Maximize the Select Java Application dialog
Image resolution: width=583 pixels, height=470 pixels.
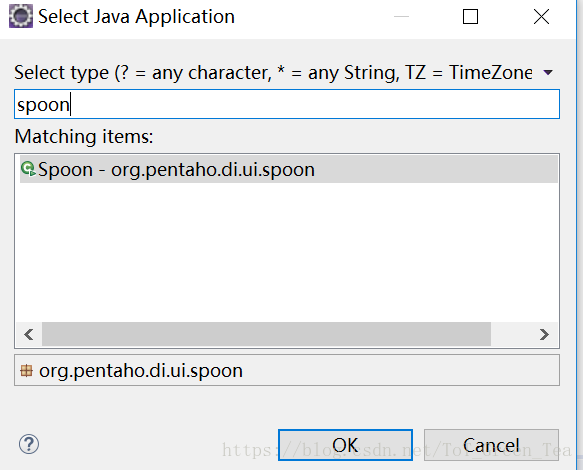pyautogui.click(x=470, y=16)
